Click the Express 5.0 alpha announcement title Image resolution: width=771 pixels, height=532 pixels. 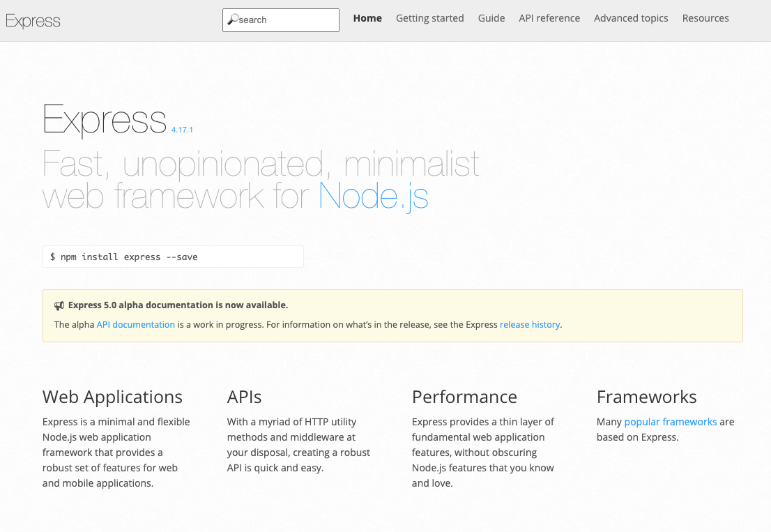[178, 305]
